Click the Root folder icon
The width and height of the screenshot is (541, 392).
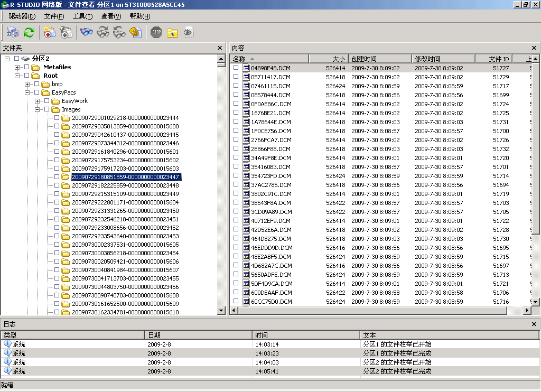[x=35, y=76]
